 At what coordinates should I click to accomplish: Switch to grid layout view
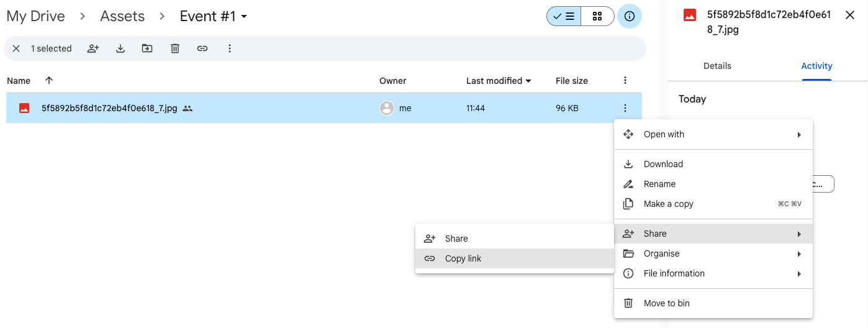(x=597, y=16)
